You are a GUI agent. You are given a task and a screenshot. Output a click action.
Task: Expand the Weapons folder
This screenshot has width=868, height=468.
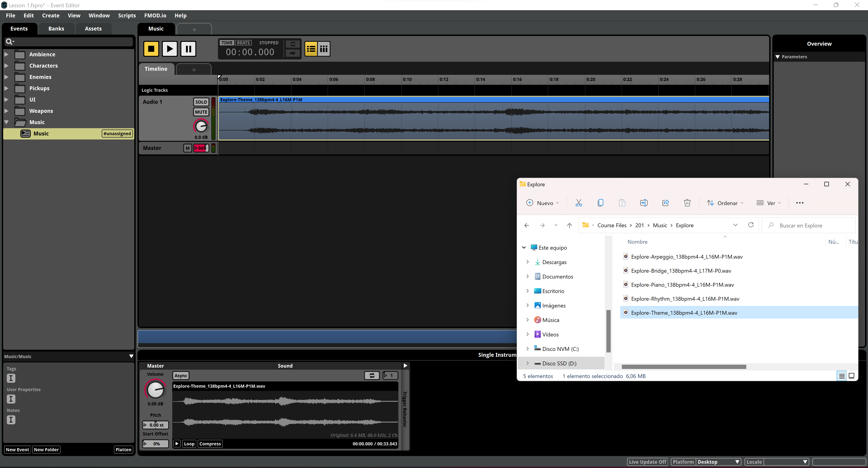(x=6, y=111)
